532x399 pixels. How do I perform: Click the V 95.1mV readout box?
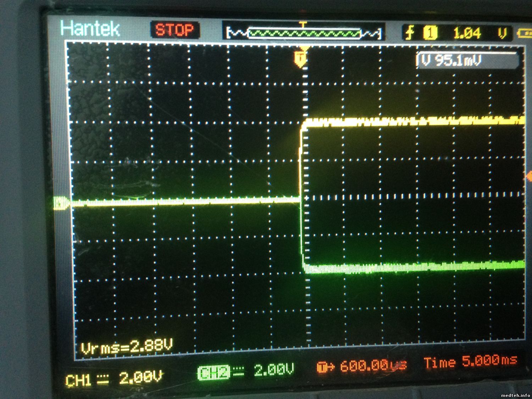click(467, 61)
